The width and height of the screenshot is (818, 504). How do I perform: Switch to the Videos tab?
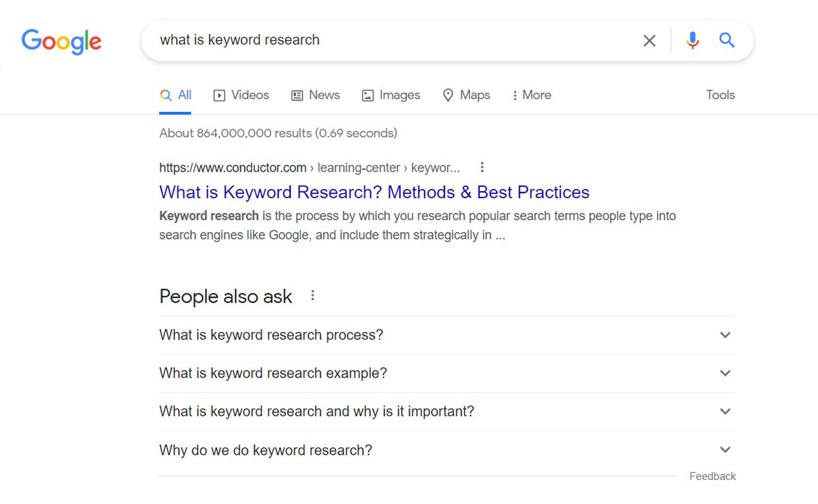(241, 95)
